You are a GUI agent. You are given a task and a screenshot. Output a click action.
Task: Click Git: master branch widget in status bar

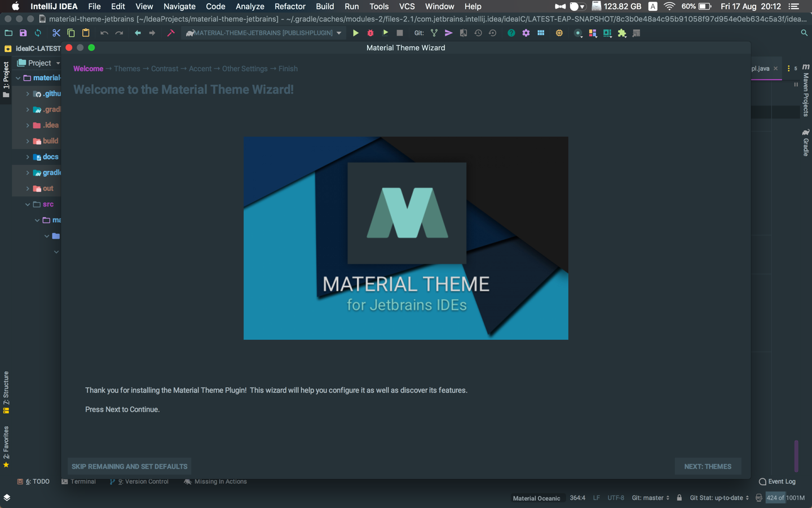point(651,498)
